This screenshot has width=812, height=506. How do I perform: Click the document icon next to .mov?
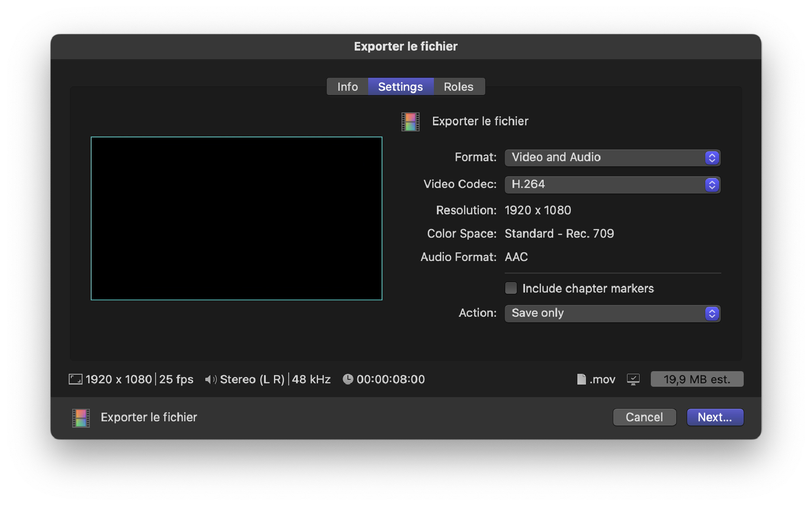tap(580, 379)
